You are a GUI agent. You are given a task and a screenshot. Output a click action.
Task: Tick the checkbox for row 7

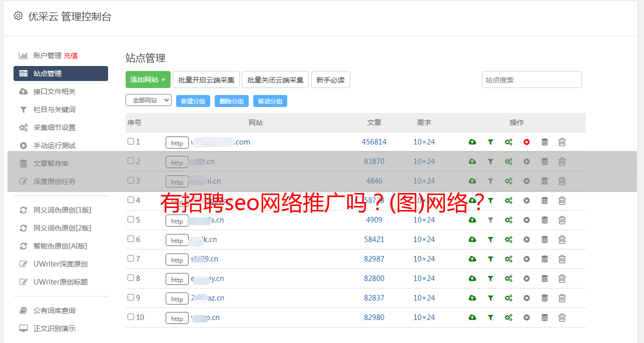point(131,258)
